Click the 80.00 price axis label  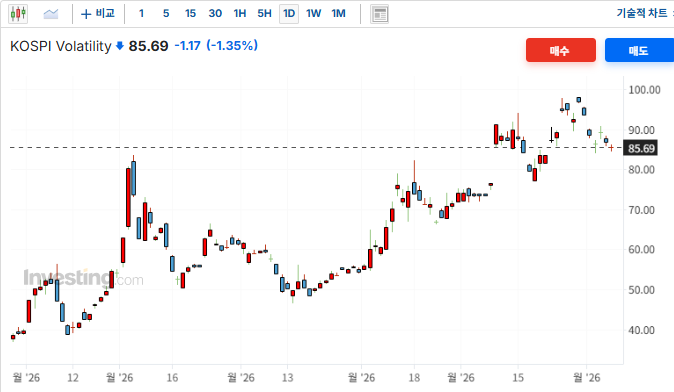pos(641,170)
